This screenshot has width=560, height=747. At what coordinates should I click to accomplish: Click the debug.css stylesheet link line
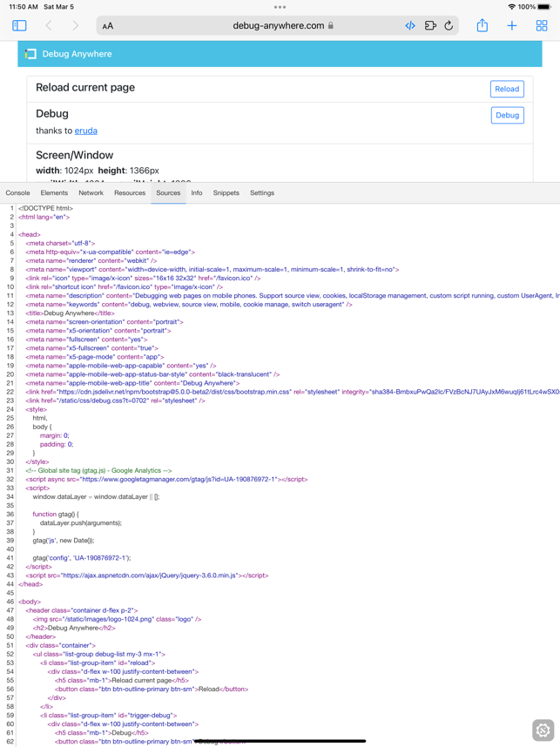point(115,400)
